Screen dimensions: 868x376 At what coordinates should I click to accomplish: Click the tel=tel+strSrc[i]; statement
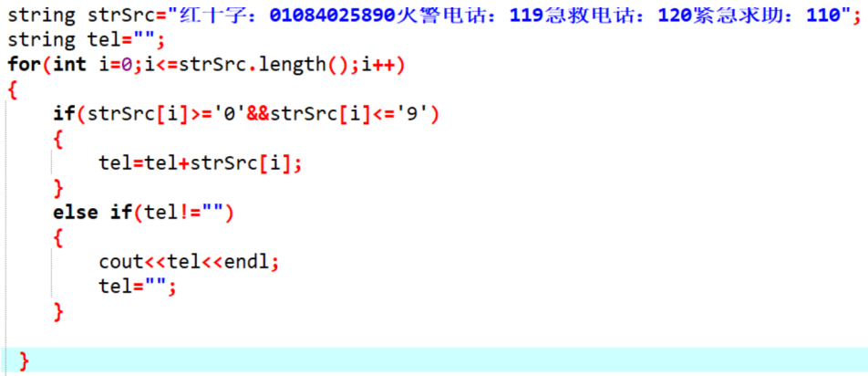(x=201, y=164)
